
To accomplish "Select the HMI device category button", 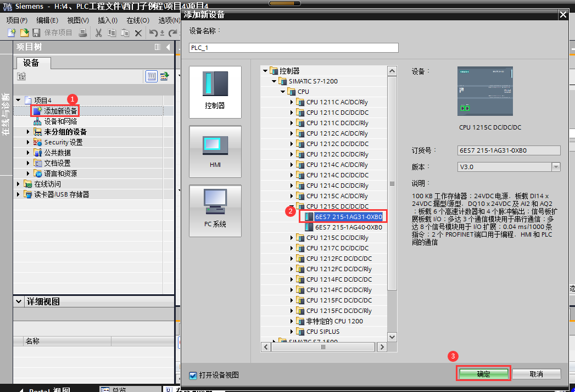I will point(215,152).
